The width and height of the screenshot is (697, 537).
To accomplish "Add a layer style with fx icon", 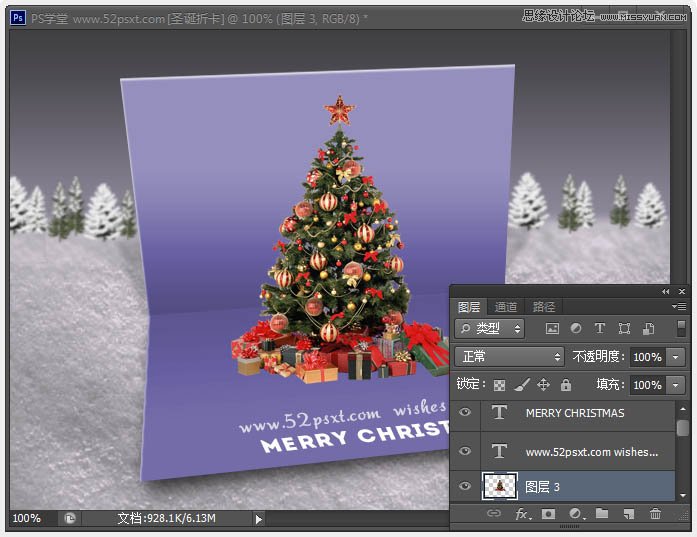I will 521,514.
